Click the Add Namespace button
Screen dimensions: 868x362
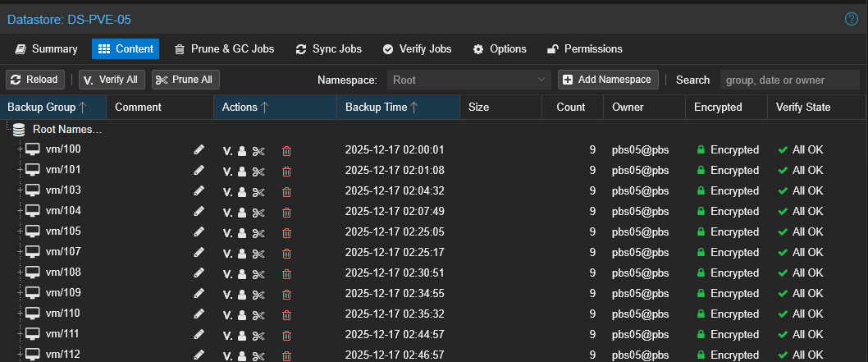coord(608,80)
